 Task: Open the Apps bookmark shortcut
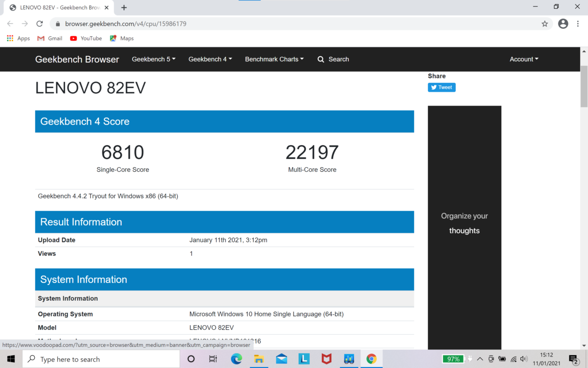(x=19, y=38)
